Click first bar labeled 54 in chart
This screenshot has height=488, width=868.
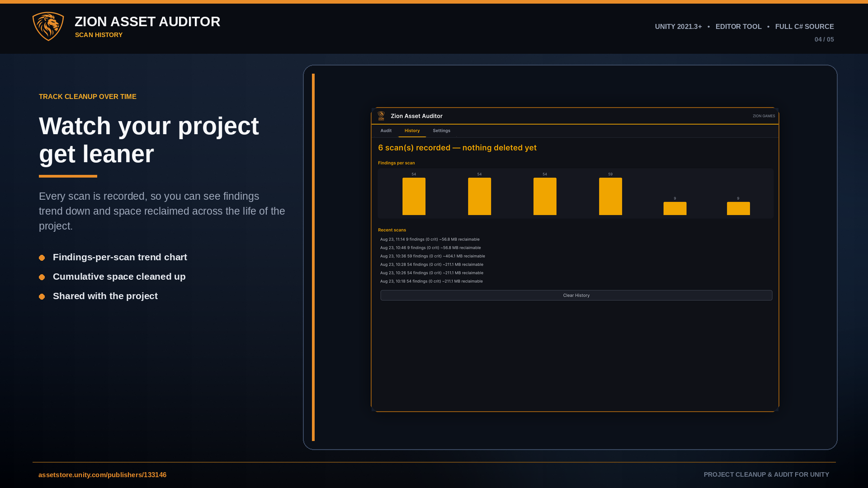pos(414,197)
